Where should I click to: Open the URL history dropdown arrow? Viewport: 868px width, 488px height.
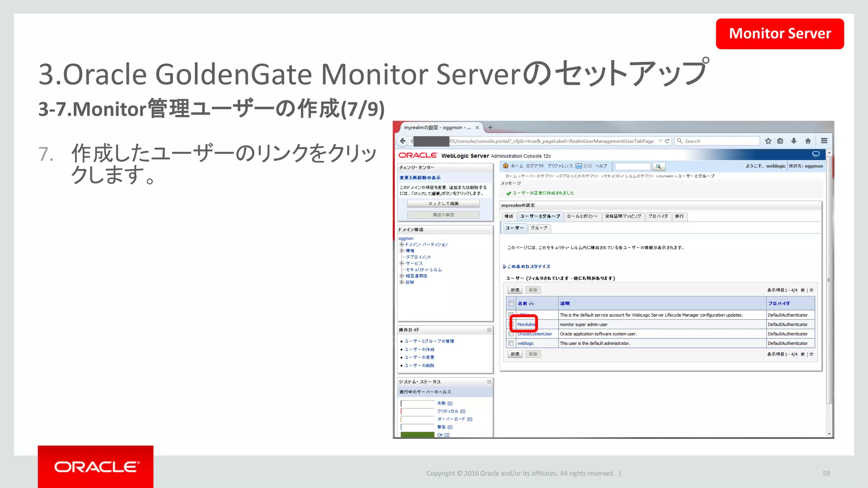(660, 141)
